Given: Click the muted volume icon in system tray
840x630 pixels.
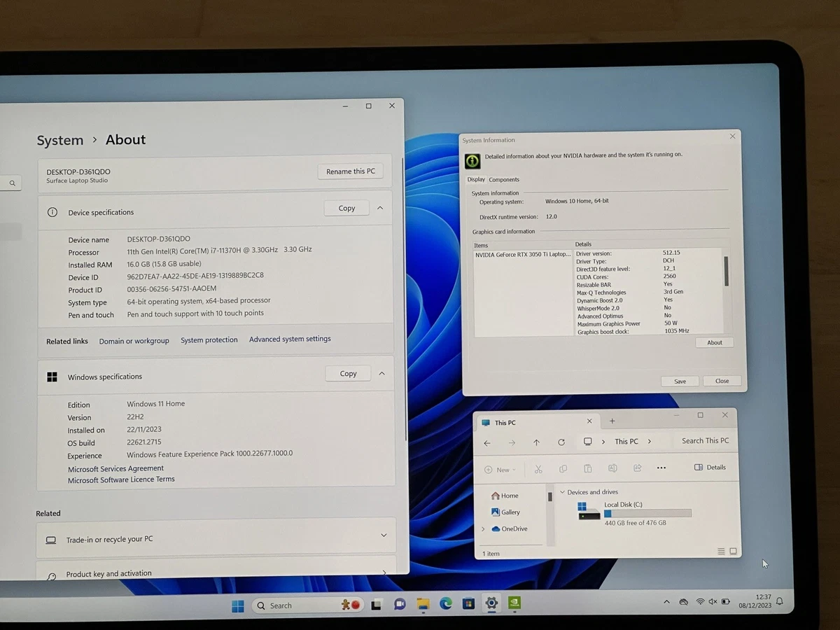Looking at the screenshot, I should tap(713, 602).
